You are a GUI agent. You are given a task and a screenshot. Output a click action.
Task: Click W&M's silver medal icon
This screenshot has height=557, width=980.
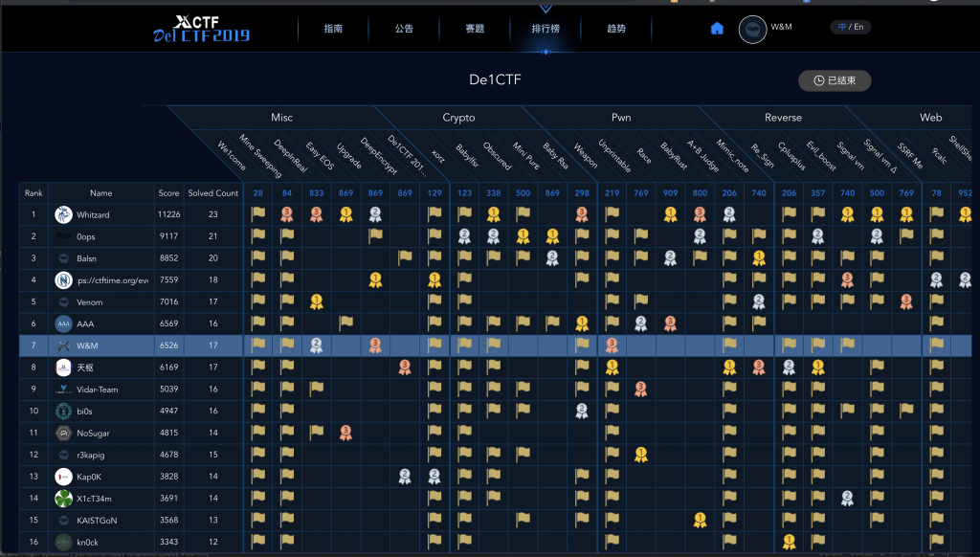click(316, 345)
